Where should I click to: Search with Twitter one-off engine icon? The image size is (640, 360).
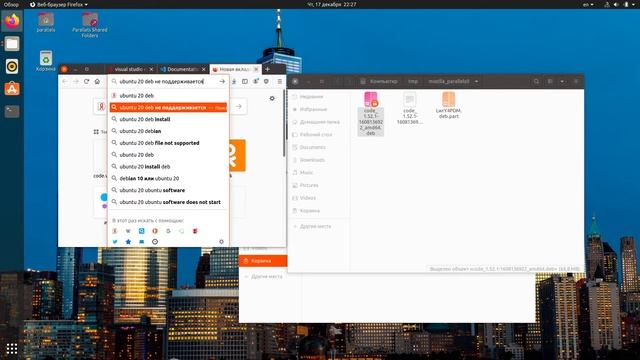point(115,242)
